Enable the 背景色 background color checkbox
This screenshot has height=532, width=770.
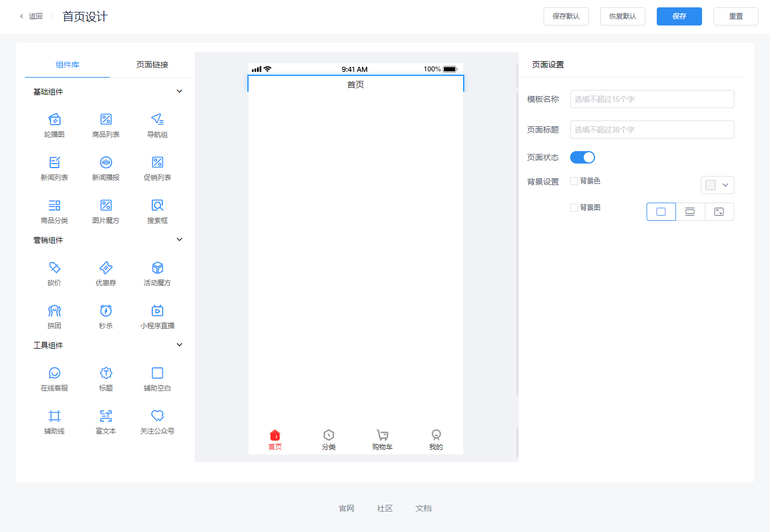pos(574,181)
